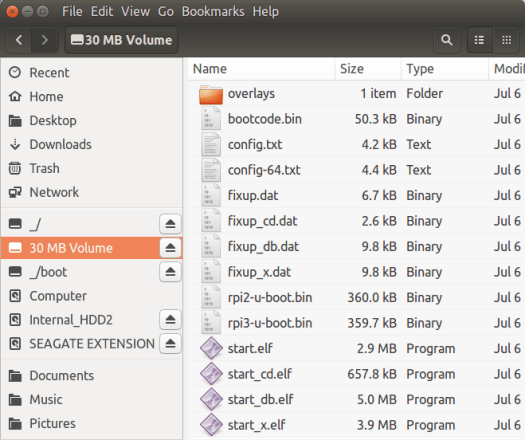Open the Bookmarks menu
Image resolution: width=525 pixels, height=440 pixels.
(213, 12)
